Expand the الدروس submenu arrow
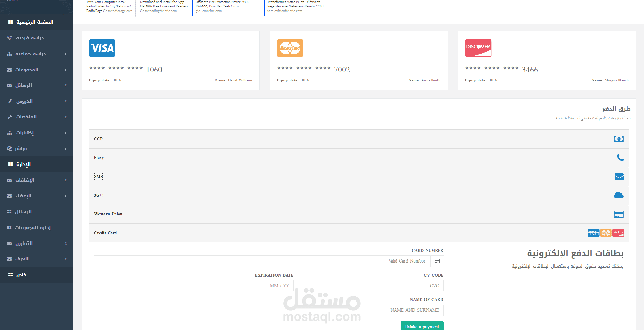644x330 pixels. pos(65,101)
